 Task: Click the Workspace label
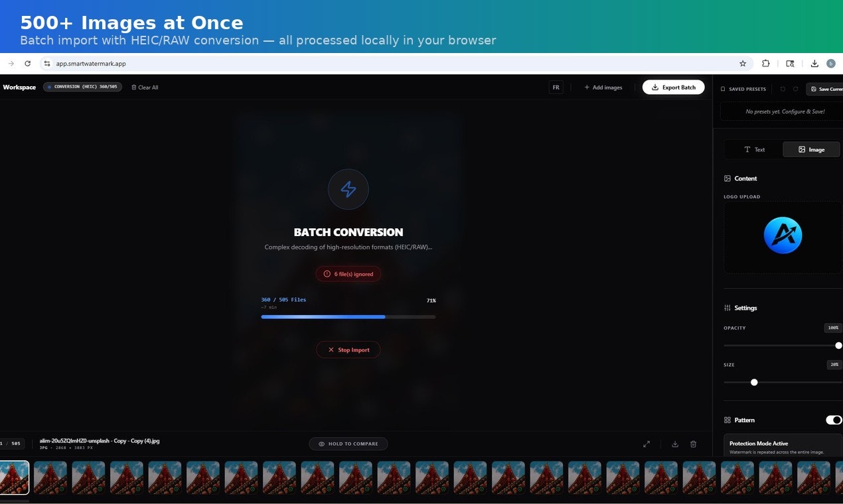19,88
